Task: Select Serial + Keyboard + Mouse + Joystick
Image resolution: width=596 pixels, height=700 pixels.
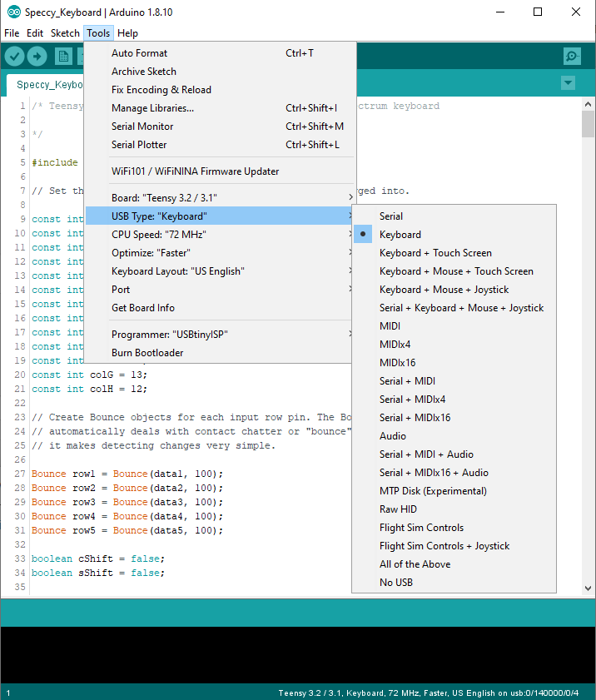Action: pyautogui.click(x=454, y=308)
